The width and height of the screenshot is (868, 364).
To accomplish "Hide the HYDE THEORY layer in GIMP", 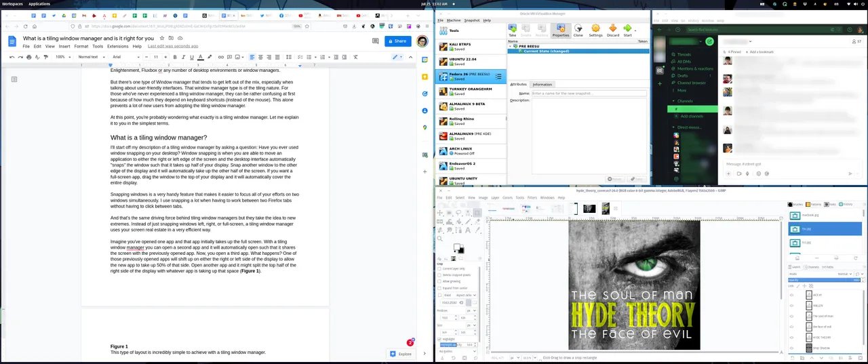I will (791, 338).
